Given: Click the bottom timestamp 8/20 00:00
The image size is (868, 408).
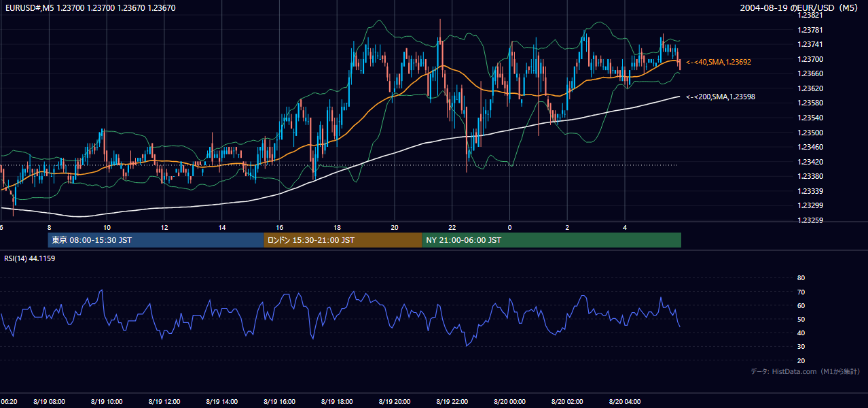Looking at the screenshot, I should click(x=510, y=402).
